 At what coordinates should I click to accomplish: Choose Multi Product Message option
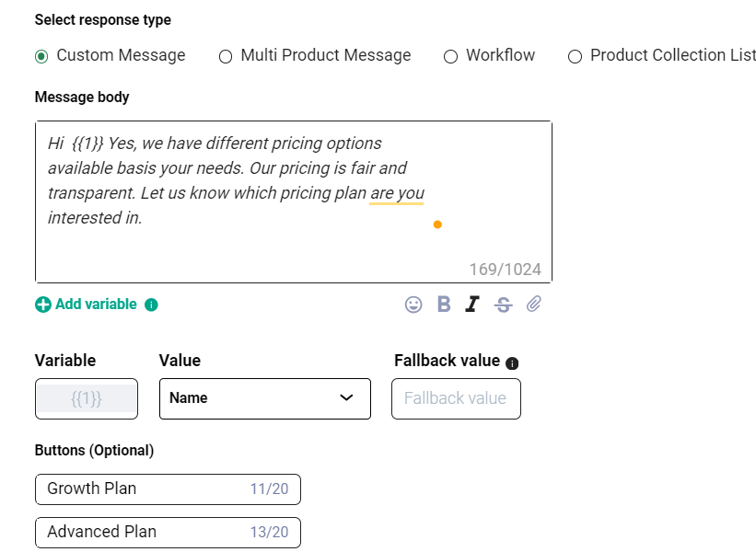(x=226, y=56)
